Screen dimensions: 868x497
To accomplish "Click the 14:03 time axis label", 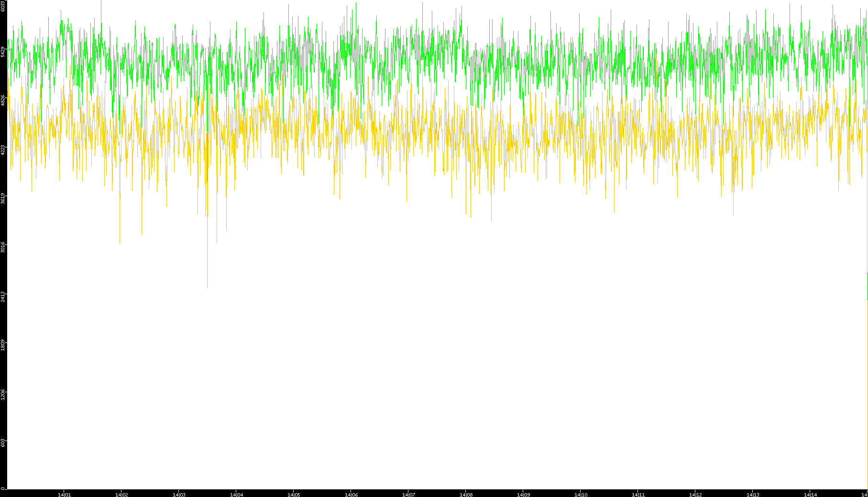I will click(179, 495).
